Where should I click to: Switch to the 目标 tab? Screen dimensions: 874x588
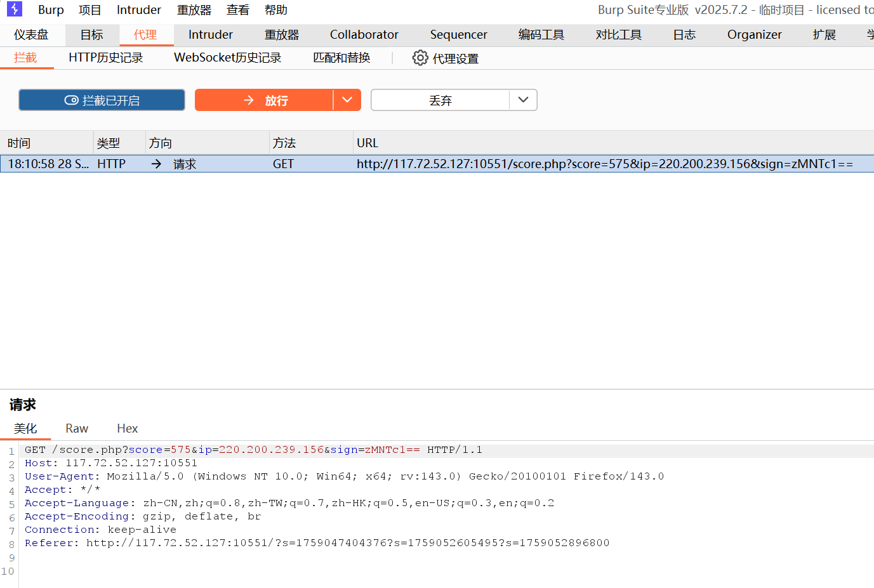click(91, 35)
